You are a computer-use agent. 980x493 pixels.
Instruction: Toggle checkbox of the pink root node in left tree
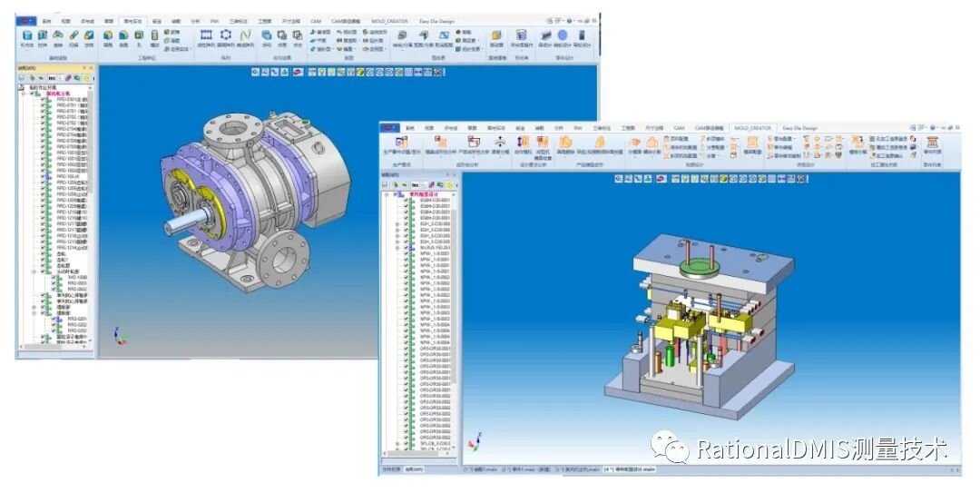point(32,94)
